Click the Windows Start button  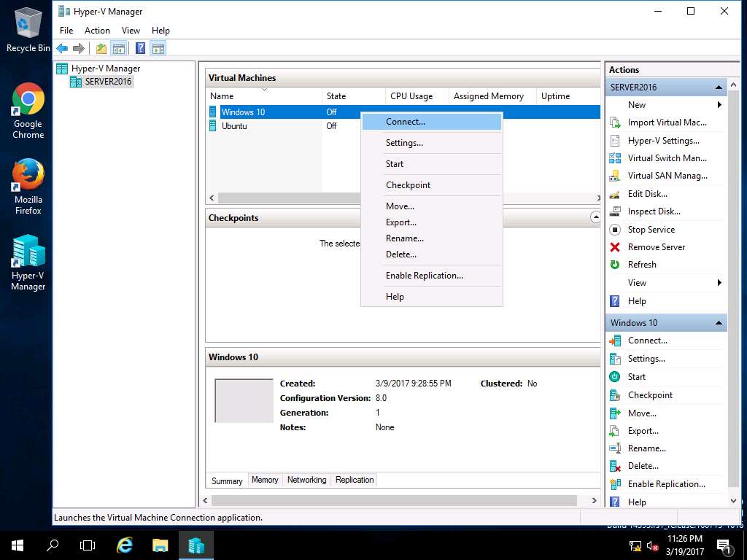pyautogui.click(x=18, y=545)
